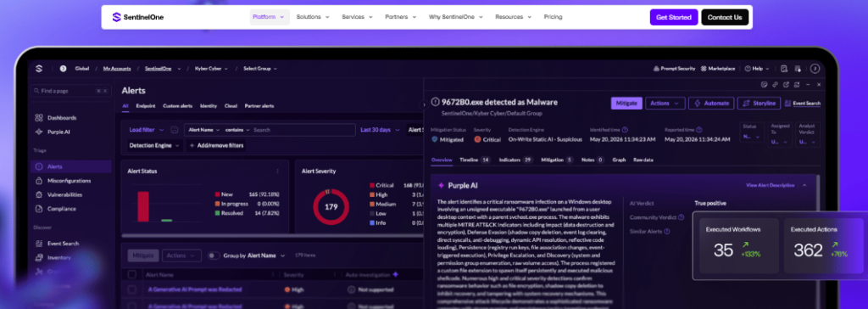Open the Partners menu in website header
This screenshot has width=868, height=309.
point(401,17)
